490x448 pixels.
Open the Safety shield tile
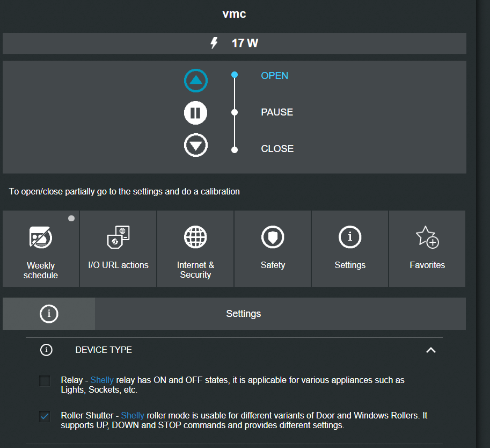[x=273, y=248]
